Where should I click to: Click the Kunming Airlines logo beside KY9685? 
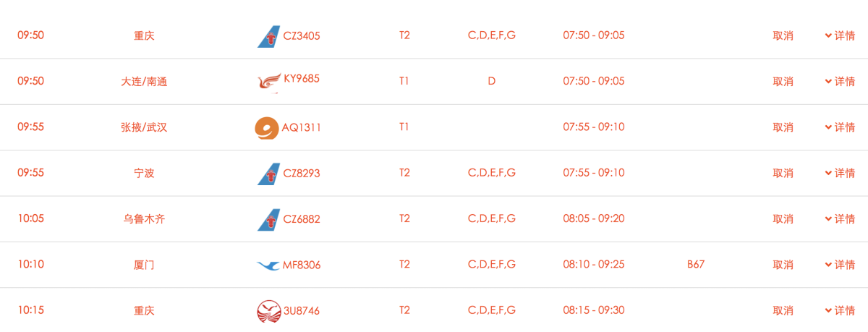270,82
